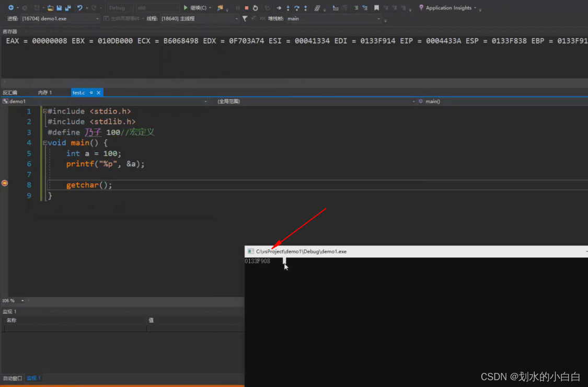Switch to the 反汇编 tab
This screenshot has height=387, width=588.
point(10,93)
